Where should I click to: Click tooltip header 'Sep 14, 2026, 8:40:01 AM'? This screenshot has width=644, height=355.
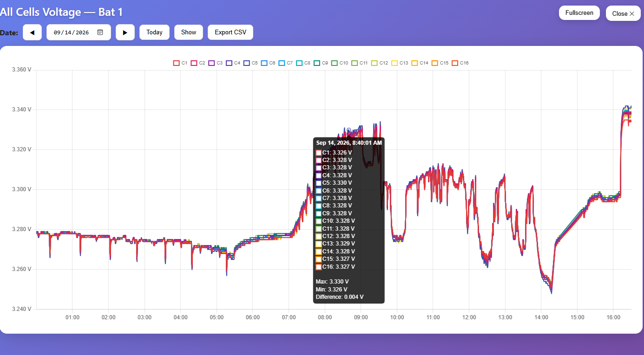[349, 143]
